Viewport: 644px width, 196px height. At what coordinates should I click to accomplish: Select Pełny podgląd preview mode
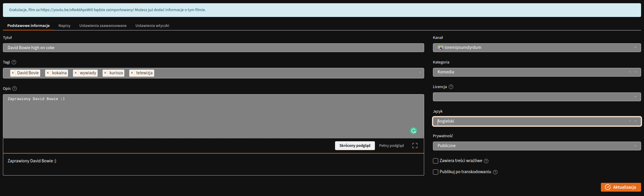tap(391, 146)
